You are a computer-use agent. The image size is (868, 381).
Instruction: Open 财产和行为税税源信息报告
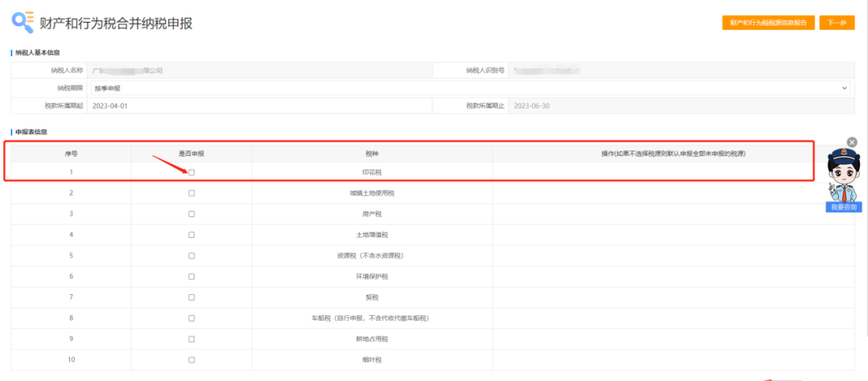tap(768, 23)
